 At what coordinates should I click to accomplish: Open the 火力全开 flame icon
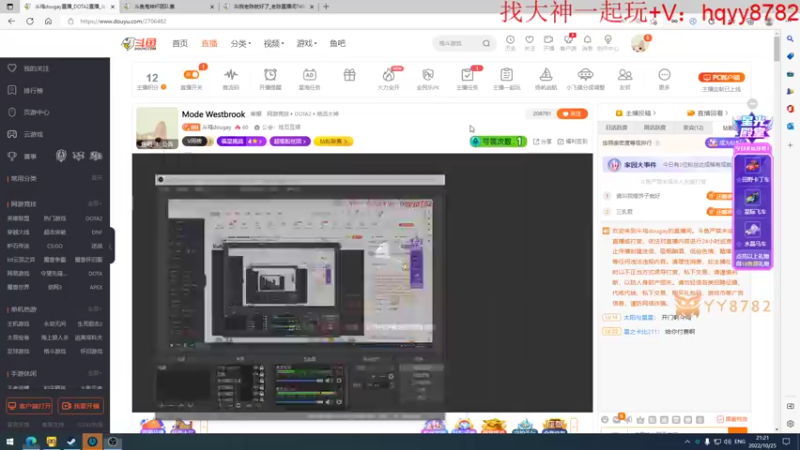pyautogui.click(x=388, y=76)
